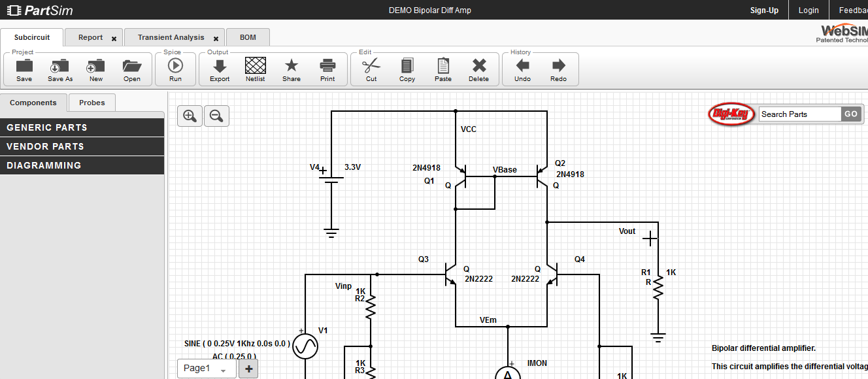The image size is (868, 379).
Task: Open the Sign-Up page
Action: (x=764, y=10)
